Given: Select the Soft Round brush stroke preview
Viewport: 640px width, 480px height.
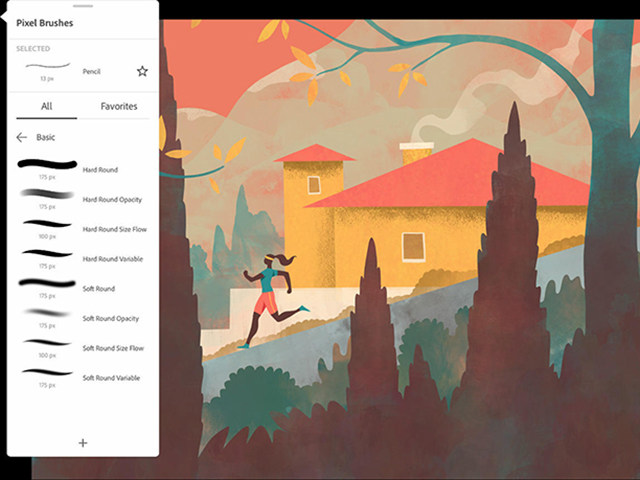Looking at the screenshot, I should (46, 283).
